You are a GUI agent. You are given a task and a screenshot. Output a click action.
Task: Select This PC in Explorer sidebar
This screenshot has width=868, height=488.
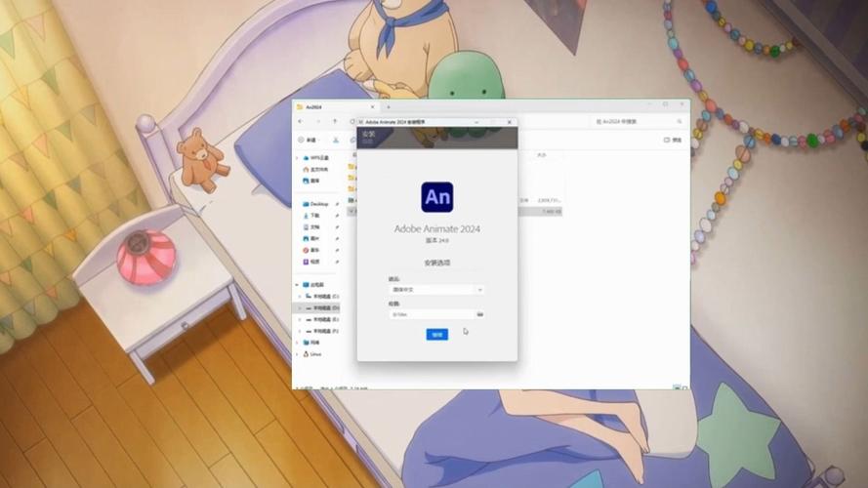click(x=313, y=285)
